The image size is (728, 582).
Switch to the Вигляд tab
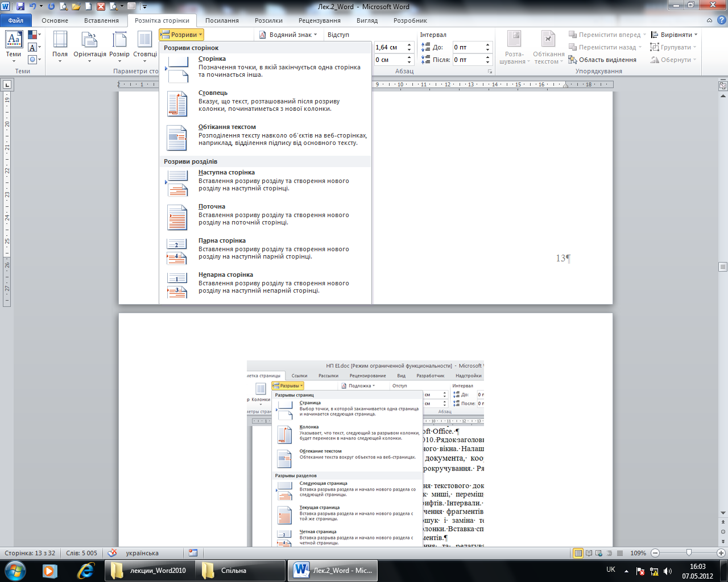pos(367,20)
